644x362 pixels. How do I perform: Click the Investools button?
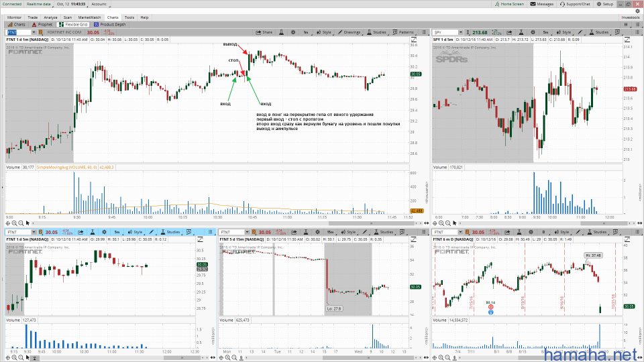(x=631, y=17)
